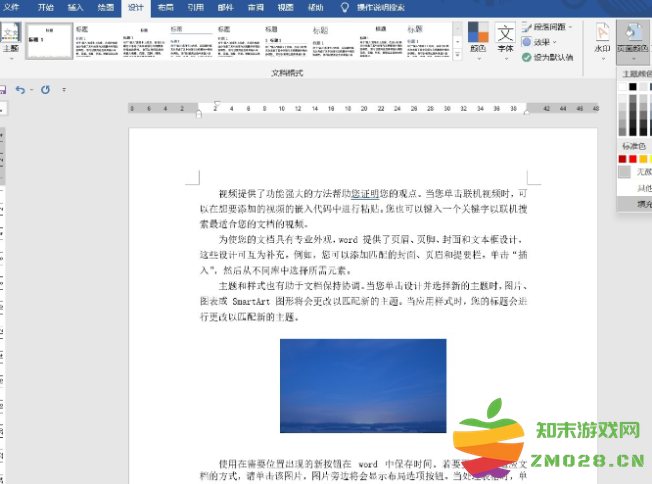
Task: Click the underlined text 您证明 in first paragraph
Action: click(x=365, y=194)
